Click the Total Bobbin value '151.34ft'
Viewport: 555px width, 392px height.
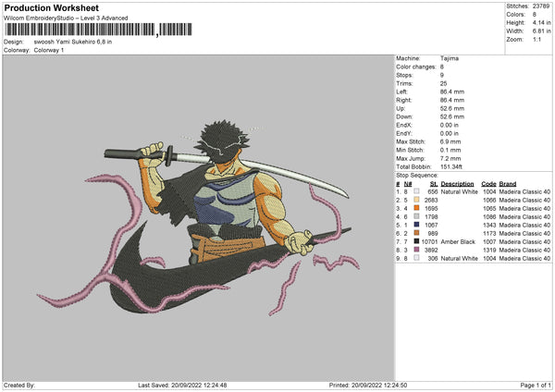451,167
